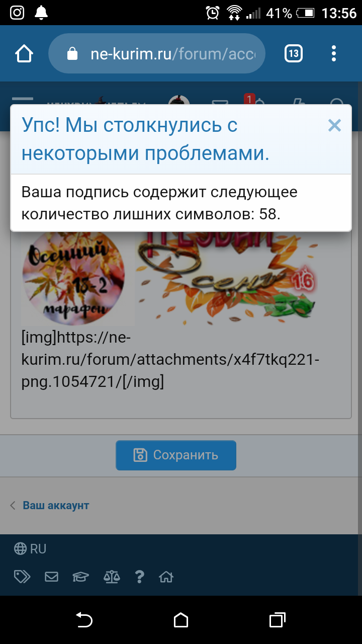Open the Ваш аккаунт breadcrumb link

[x=56, y=506]
